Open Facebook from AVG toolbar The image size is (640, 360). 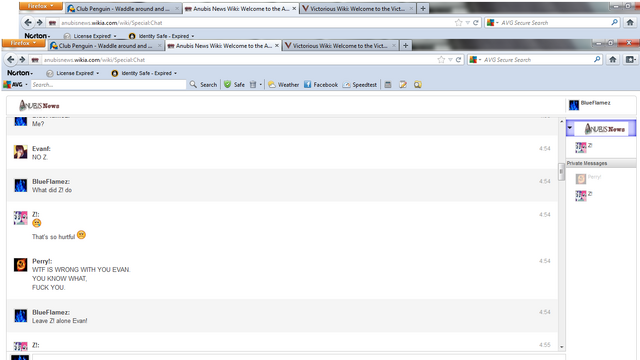(321, 84)
